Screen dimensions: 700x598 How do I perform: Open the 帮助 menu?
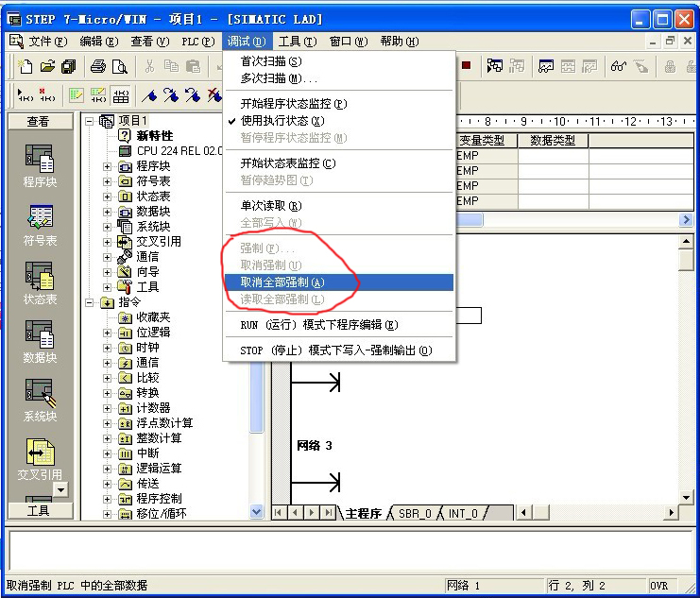click(x=399, y=42)
